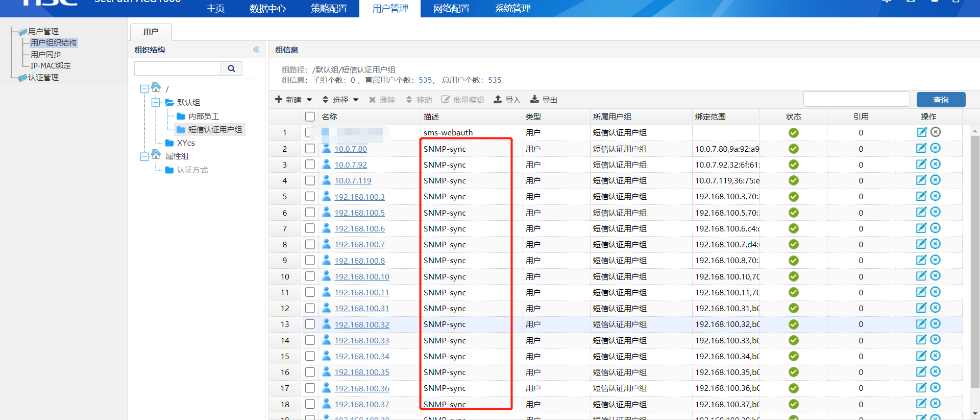Edit user 10.0.7.92 with the pencil icon

pyautogui.click(x=921, y=164)
